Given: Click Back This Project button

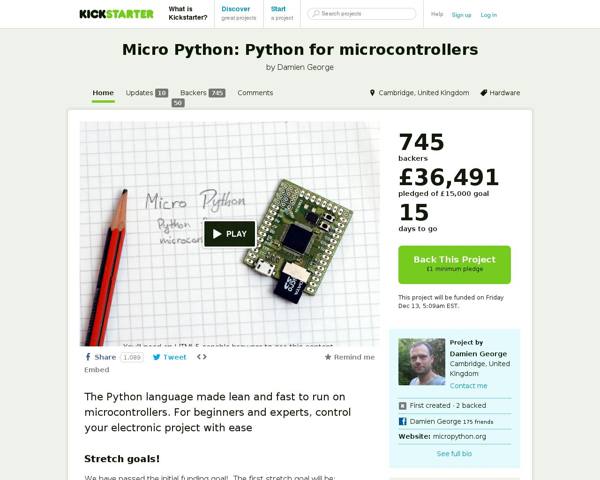Looking at the screenshot, I should pyautogui.click(x=454, y=264).
